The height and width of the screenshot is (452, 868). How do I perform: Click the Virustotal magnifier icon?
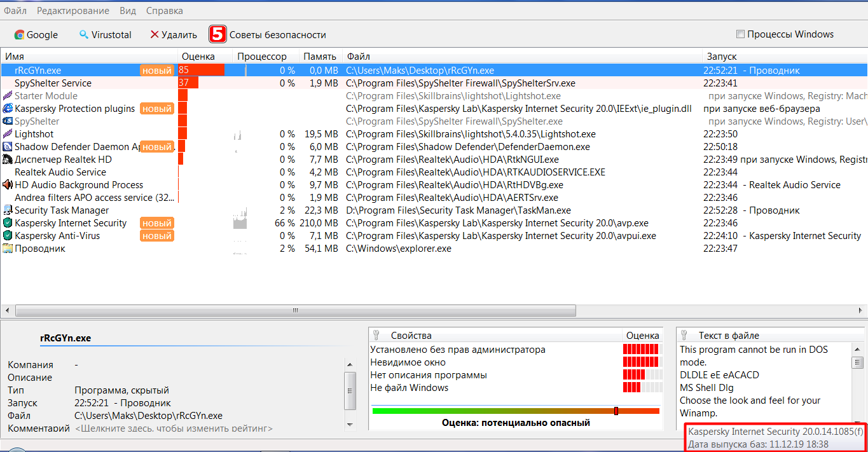[84, 35]
